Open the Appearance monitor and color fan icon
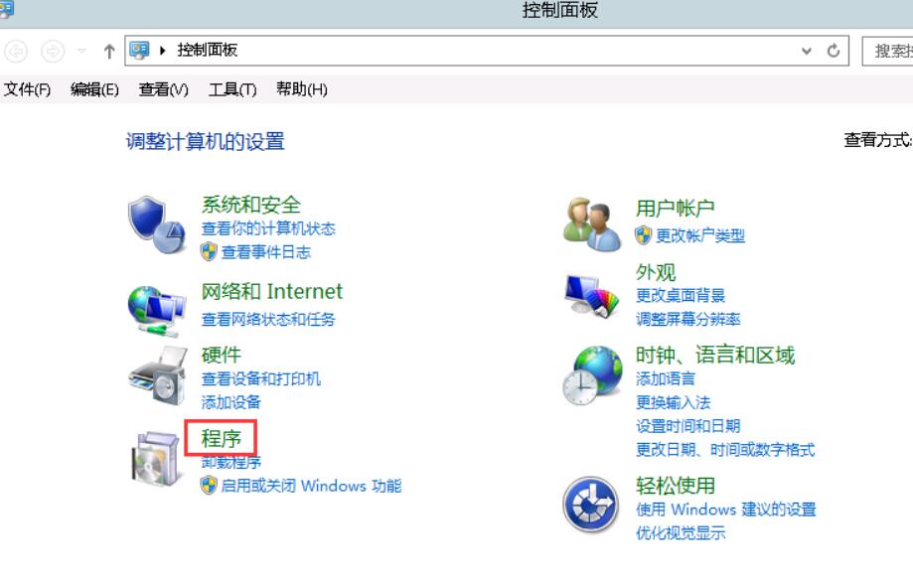Viewport: 913px width, 588px height. tap(591, 296)
